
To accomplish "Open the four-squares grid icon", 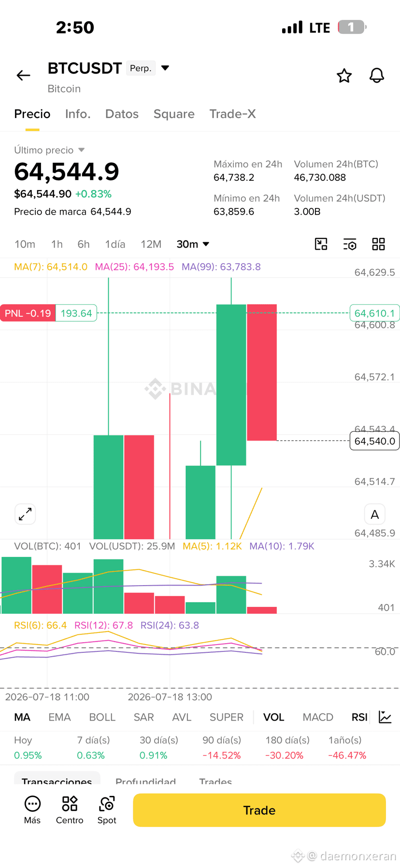I will [379, 244].
